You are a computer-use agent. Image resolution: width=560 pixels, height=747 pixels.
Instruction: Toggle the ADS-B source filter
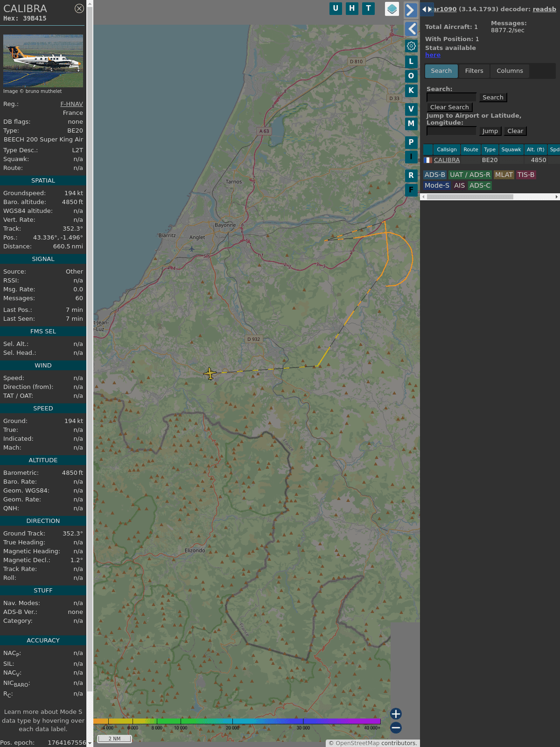pyautogui.click(x=434, y=175)
